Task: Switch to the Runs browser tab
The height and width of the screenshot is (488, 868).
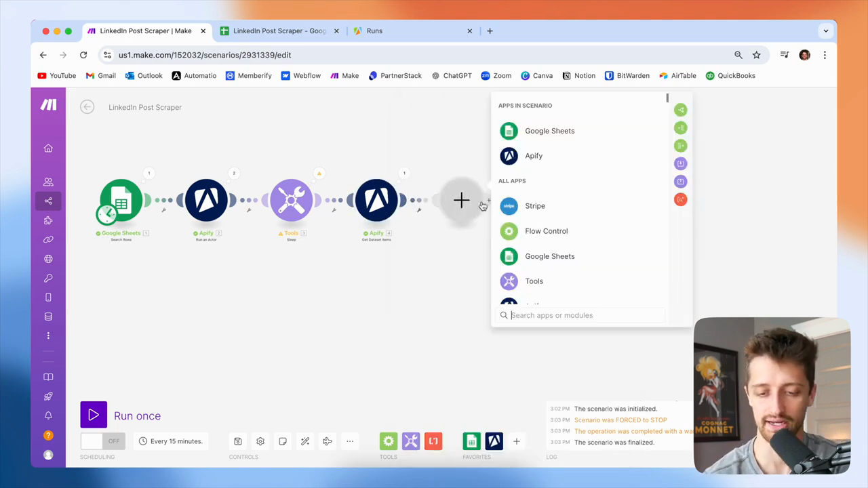Action: click(x=413, y=30)
